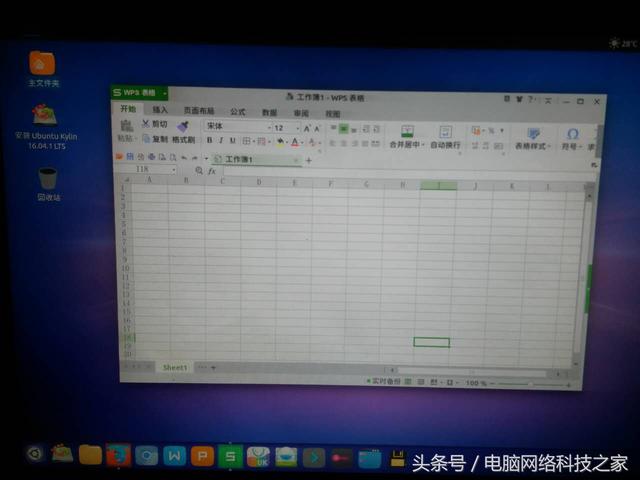
Task: Click the WPS Writer W icon in dock
Action: tap(175, 456)
